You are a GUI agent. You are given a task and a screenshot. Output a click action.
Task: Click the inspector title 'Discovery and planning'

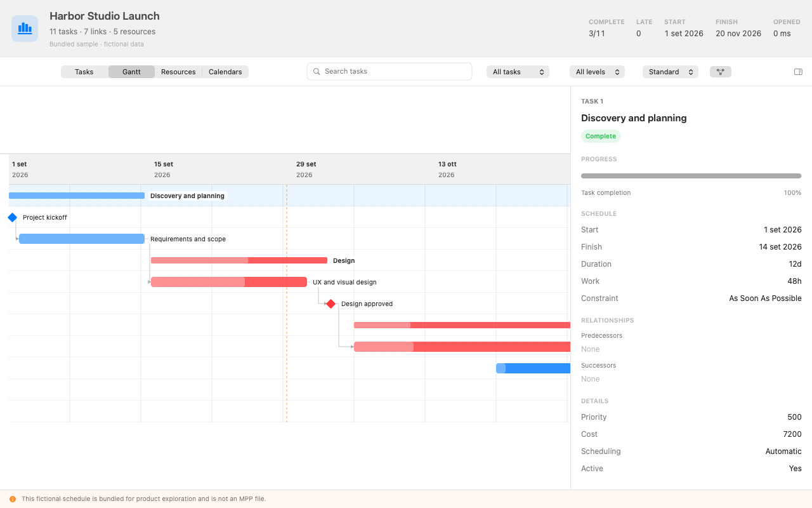(634, 118)
